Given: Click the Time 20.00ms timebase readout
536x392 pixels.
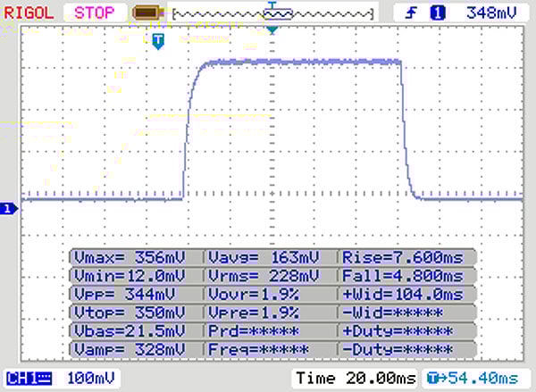Looking at the screenshot, I should coord(356,379).
